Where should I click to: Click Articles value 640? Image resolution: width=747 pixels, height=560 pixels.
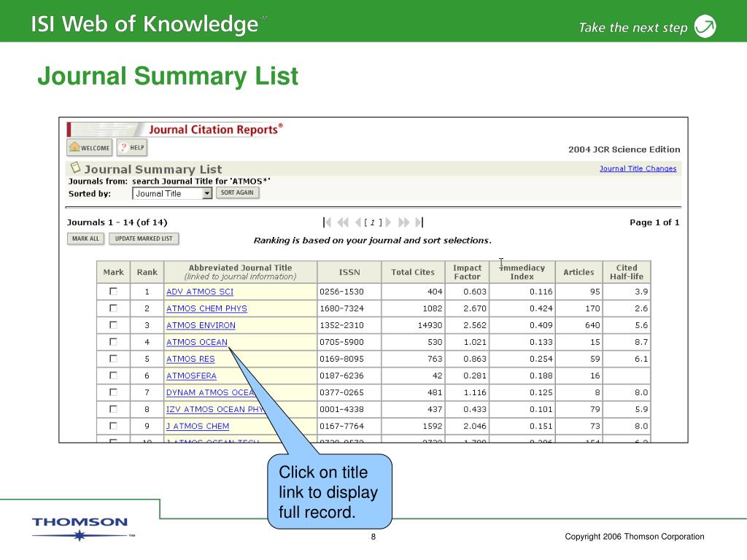[x=592, y=325]
